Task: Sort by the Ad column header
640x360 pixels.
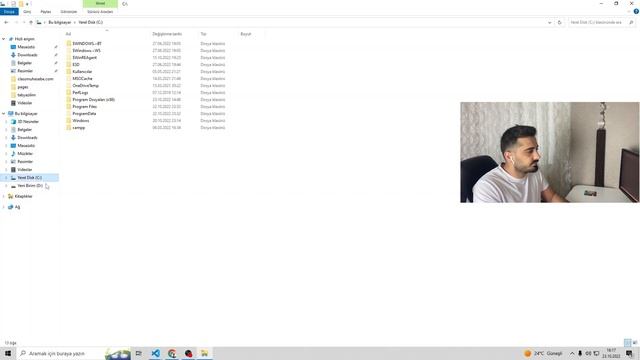Action: pos(68,34)
